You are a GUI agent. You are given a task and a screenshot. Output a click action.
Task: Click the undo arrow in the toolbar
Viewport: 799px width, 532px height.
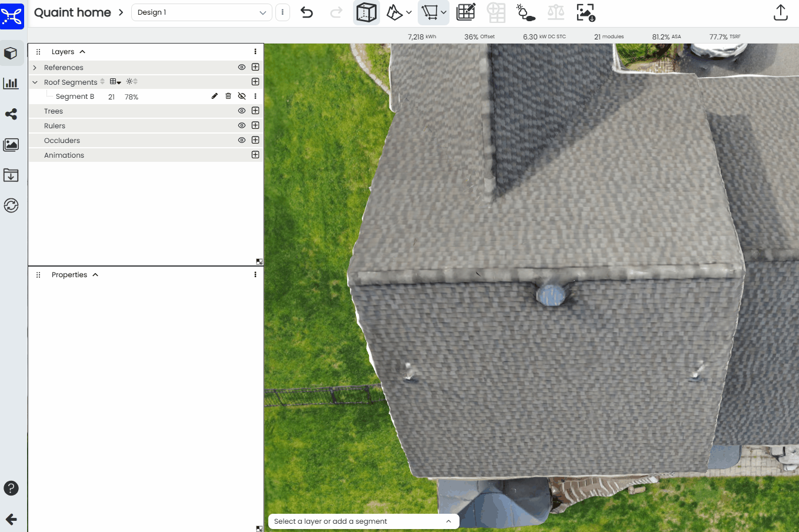tap(307, 12)
